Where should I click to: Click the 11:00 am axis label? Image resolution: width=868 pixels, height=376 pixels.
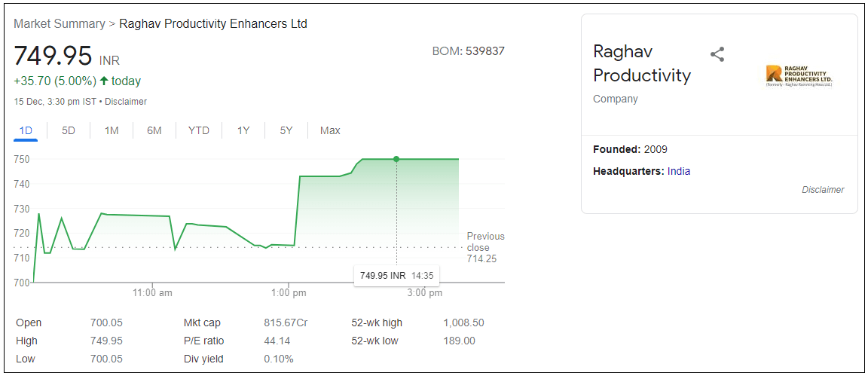click(154, 293)
